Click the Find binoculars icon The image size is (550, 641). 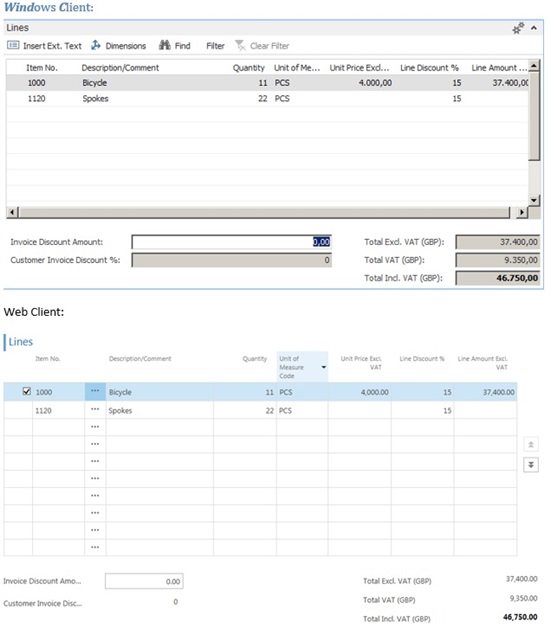[164, 45]
